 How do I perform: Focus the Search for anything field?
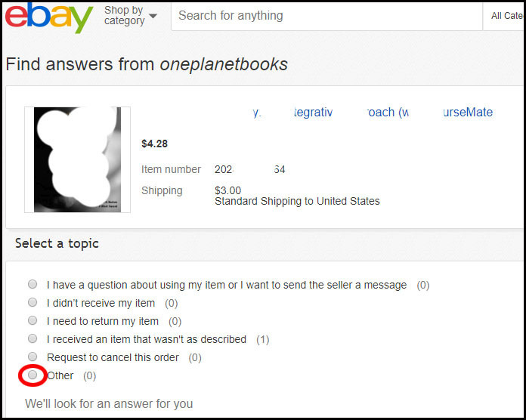[x=326, y=16]
